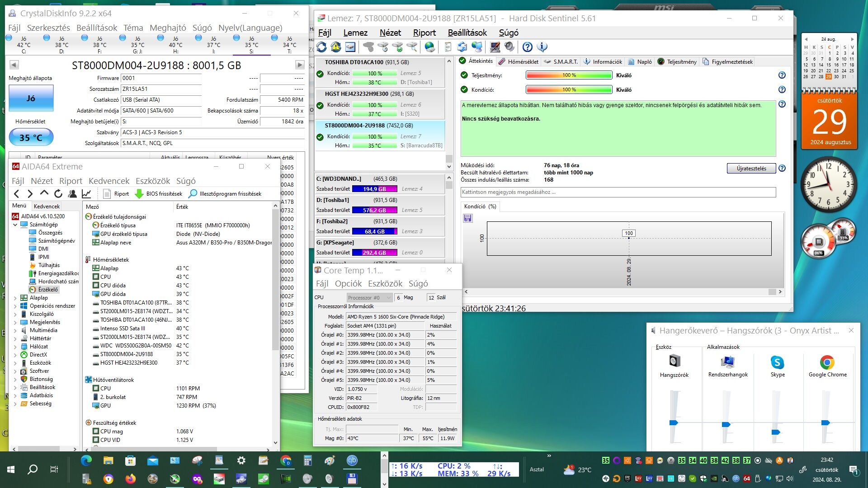Click Riport button in AIDA64 toolbar
The width and height of the screenshot is (868, 488).
[116, 194]
